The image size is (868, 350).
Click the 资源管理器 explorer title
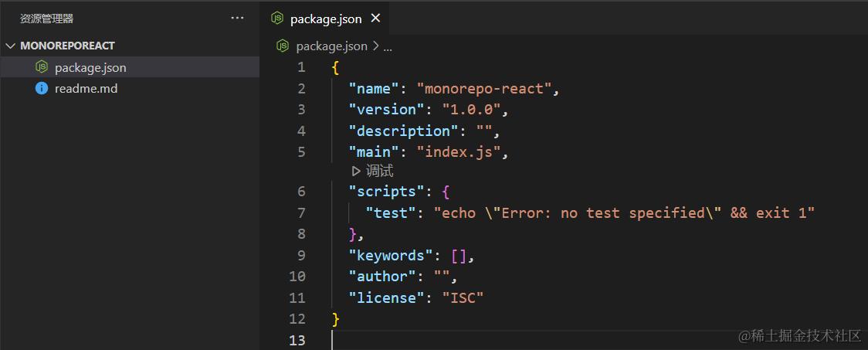point(46,19)
